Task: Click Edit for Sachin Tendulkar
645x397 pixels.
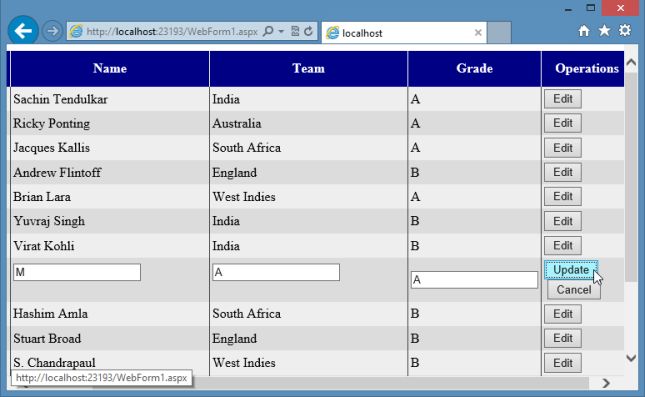Action: 563,99
